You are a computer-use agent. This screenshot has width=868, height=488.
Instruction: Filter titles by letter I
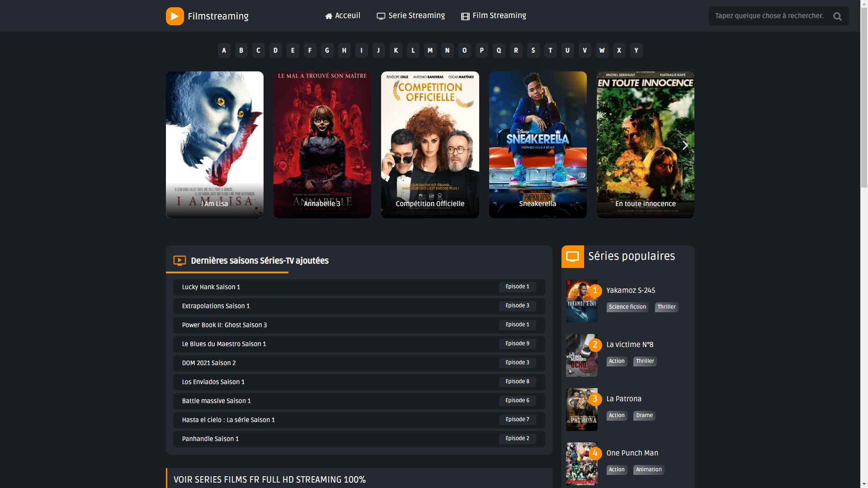coord(361,51)
